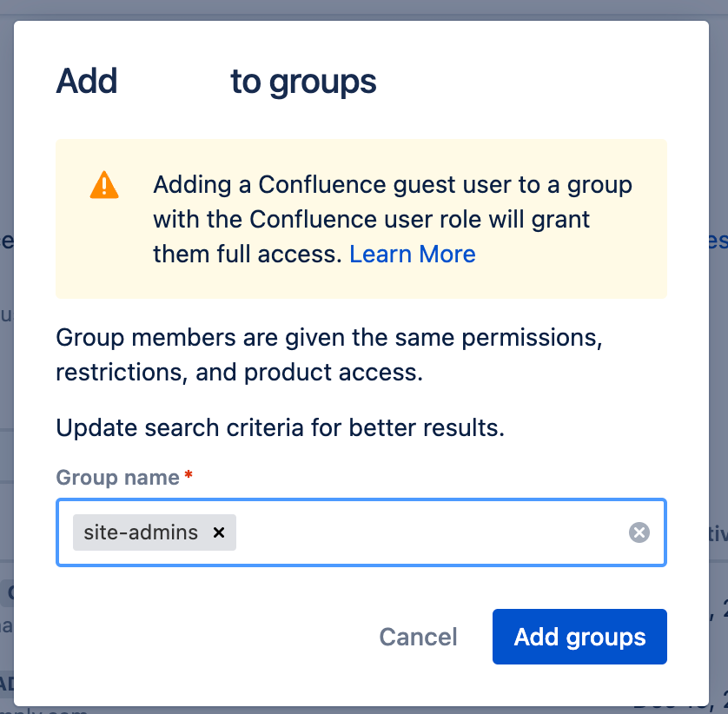Click the yellow warning banner's empty bottom area
Screen dimensions: 728x714
(361, 284)
